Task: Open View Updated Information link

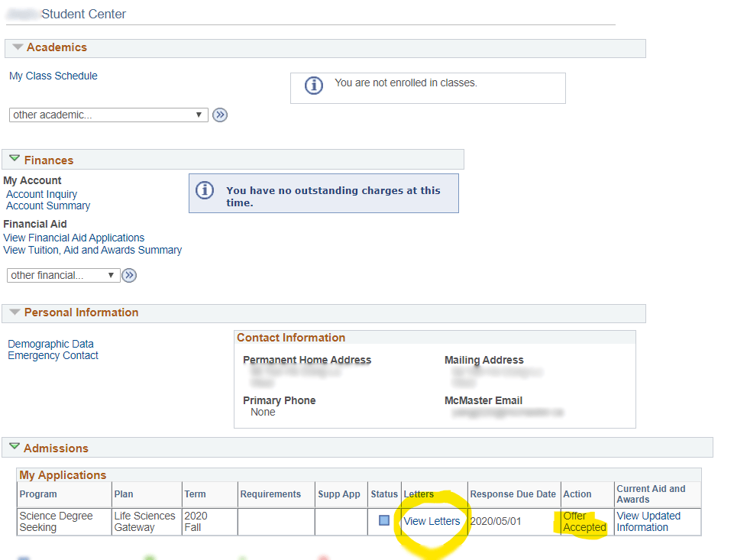Action: pos(648,521)
